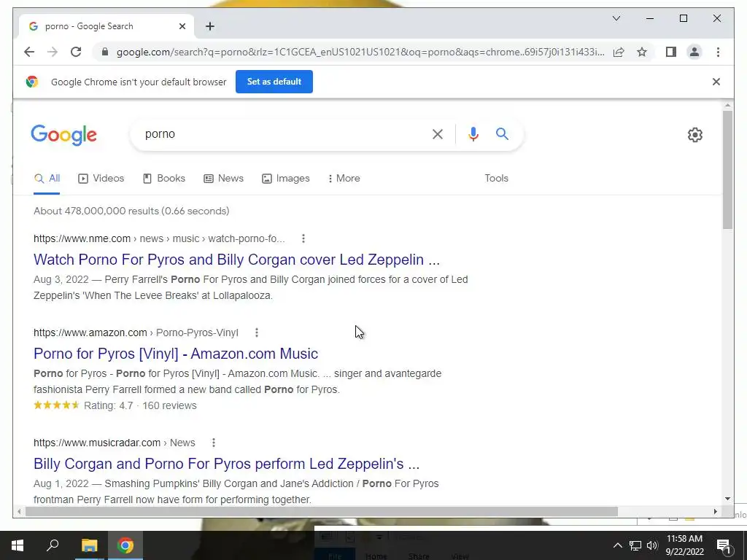Open options for nme.com result
This screenshot has width=747, height=560.
[x=303, y=238]
